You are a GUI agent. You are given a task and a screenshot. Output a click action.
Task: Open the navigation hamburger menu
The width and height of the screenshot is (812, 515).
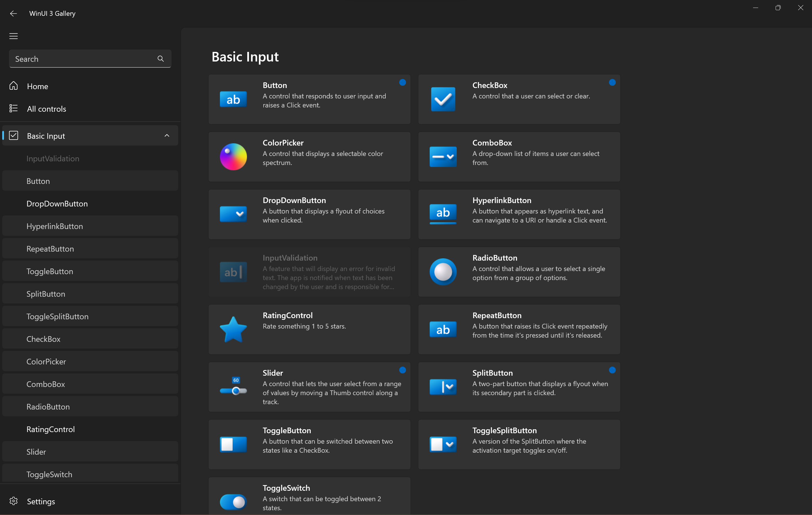pyautogui.click(x=13, y=36)
